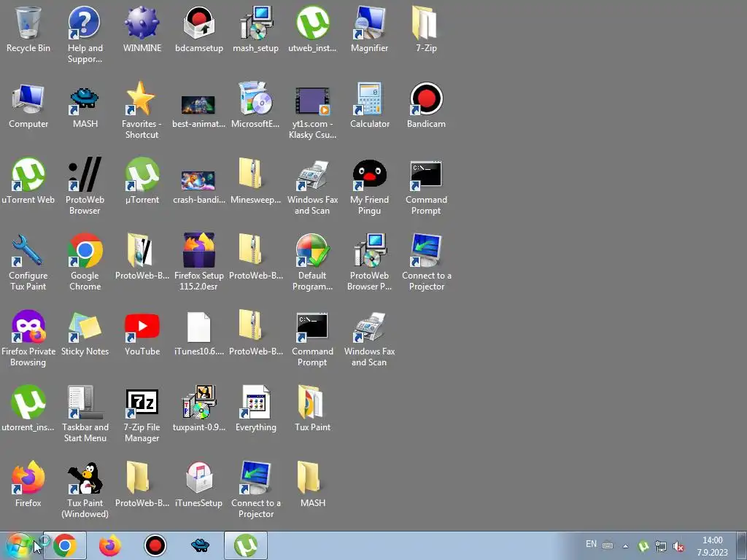The image size is (747, 560).
Task: Click the uTorrent system tray icon
Action: [x=643, y=546]
